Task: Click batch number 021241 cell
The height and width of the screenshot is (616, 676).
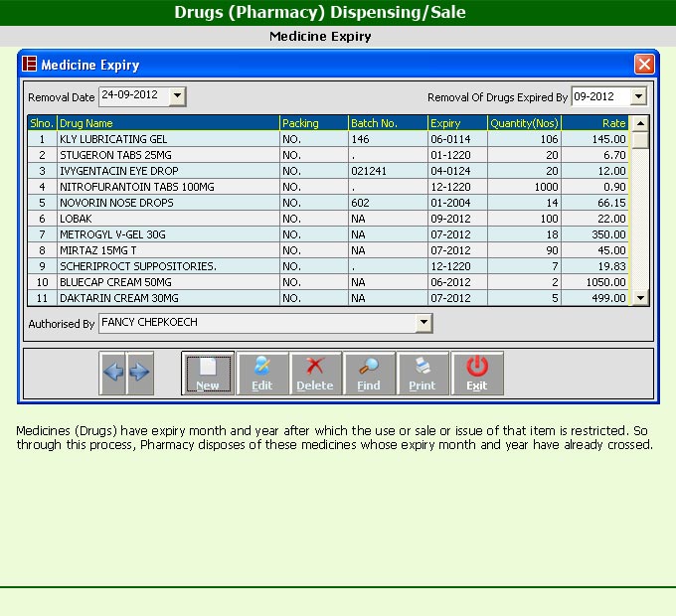Action: pos(388,171)
